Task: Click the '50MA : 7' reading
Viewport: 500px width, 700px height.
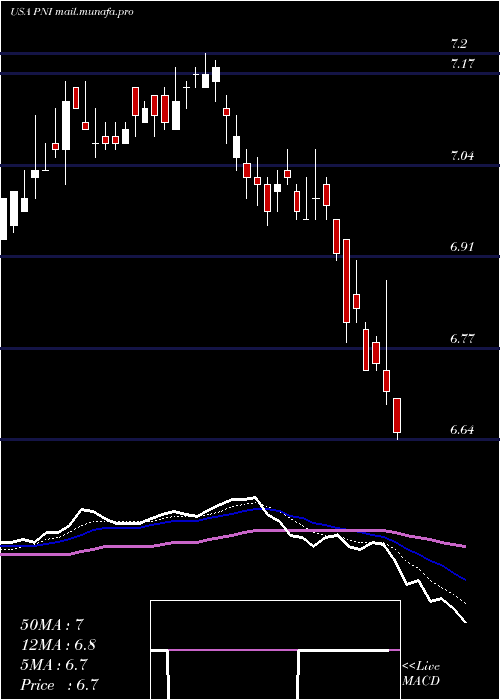Action: [52, 625]
